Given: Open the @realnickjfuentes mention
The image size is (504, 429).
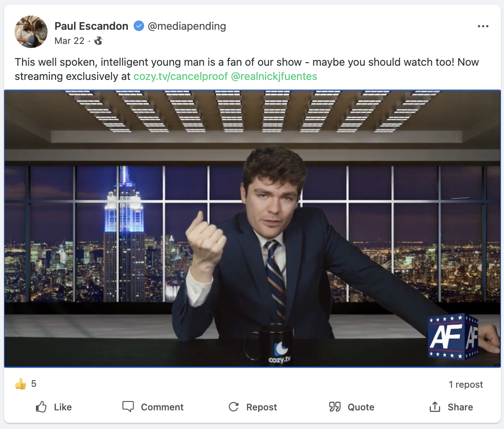Looking at the screenshot, I should (x=274, y=76).
